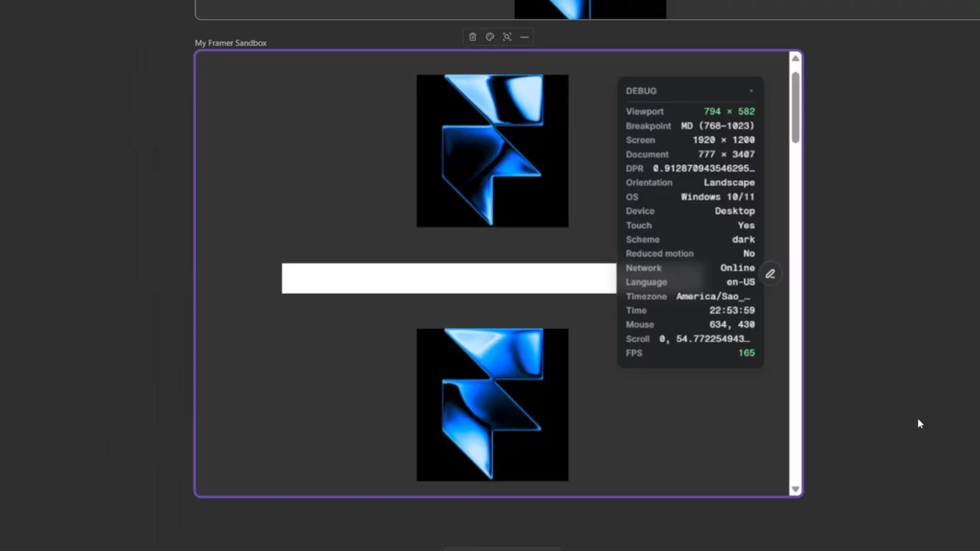Click the DEBUG panel heading
Image resolution: width=980 pixels, height=551 pixels.
(x=641, y=91)
